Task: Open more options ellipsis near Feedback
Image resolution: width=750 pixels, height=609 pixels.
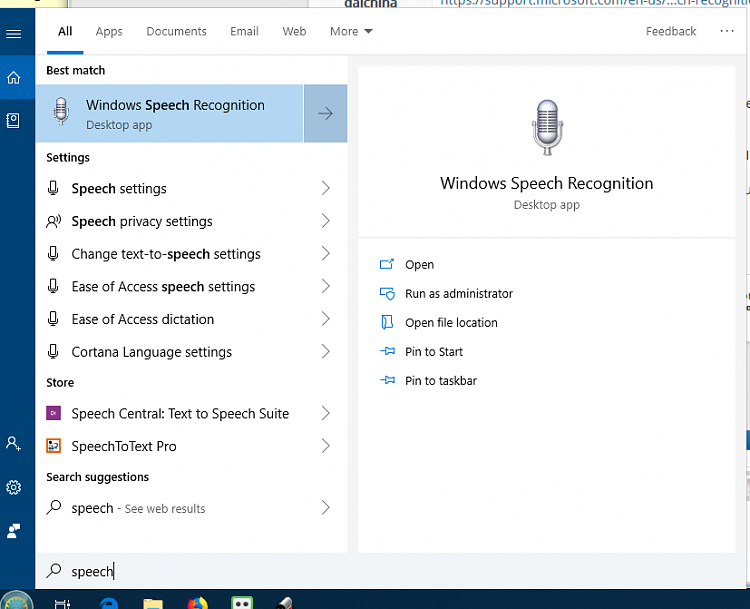Action: click(727, 31)
